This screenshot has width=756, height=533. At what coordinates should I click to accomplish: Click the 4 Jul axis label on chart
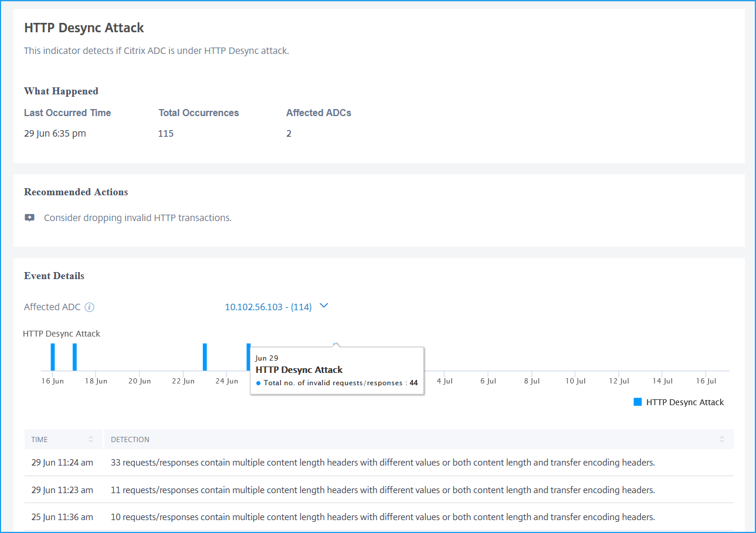pyautogui.click(x=445, y=381)
